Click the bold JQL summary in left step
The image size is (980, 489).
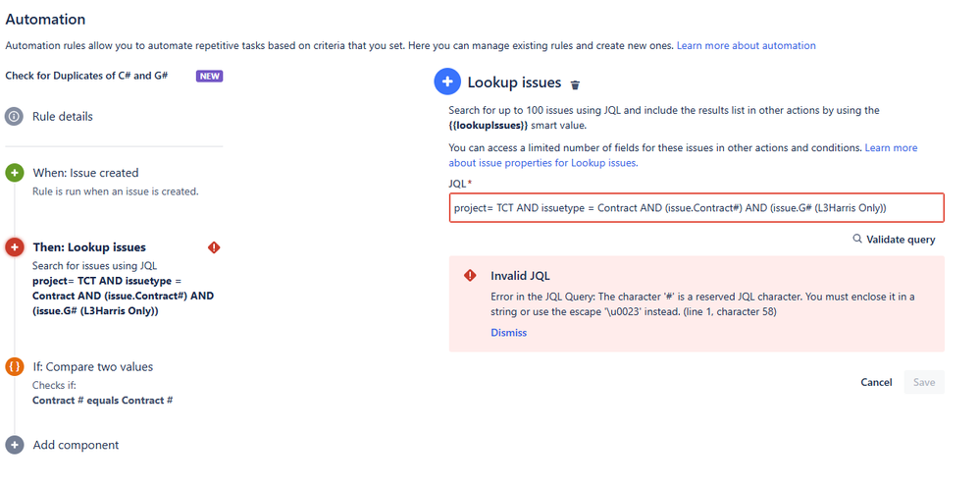[124, 296]
